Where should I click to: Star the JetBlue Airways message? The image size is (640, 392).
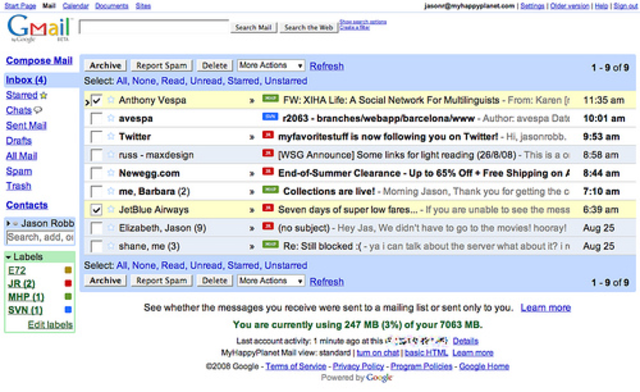(111, 209)
